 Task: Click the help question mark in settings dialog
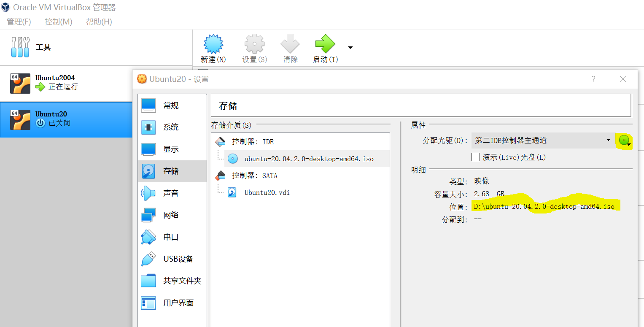[593, 79]
